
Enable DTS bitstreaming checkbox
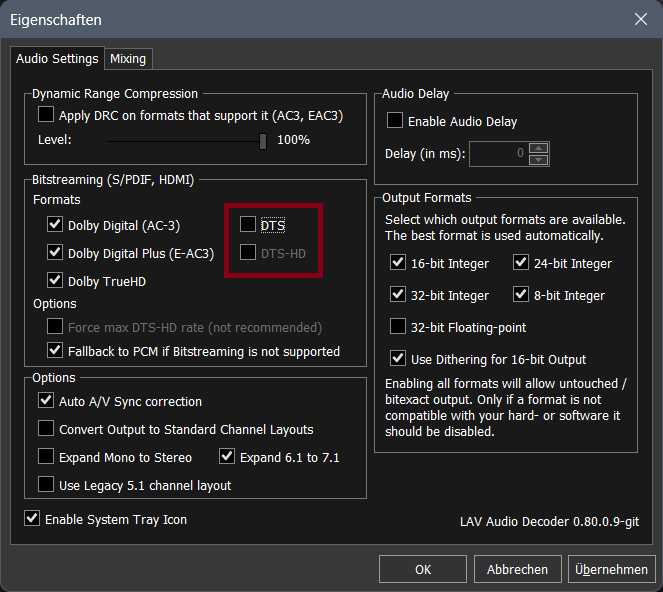pos(248,225)
